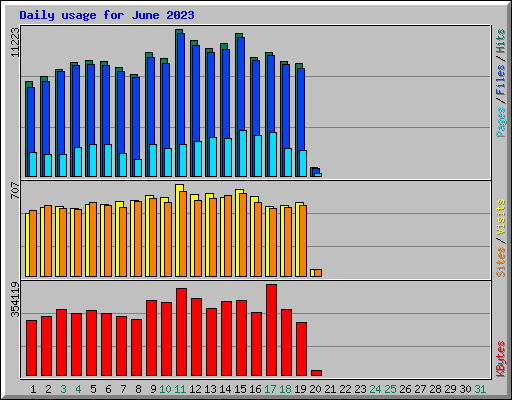Viewport: 512px width, 400px height.
Task: Click day label '28' on the x-axis
Action: [x=435, y=389]
